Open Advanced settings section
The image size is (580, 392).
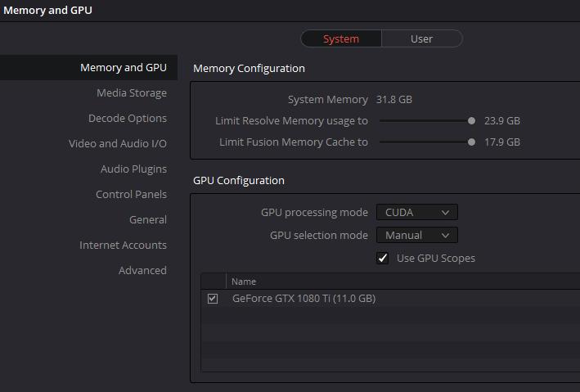[x=142, y=270]
